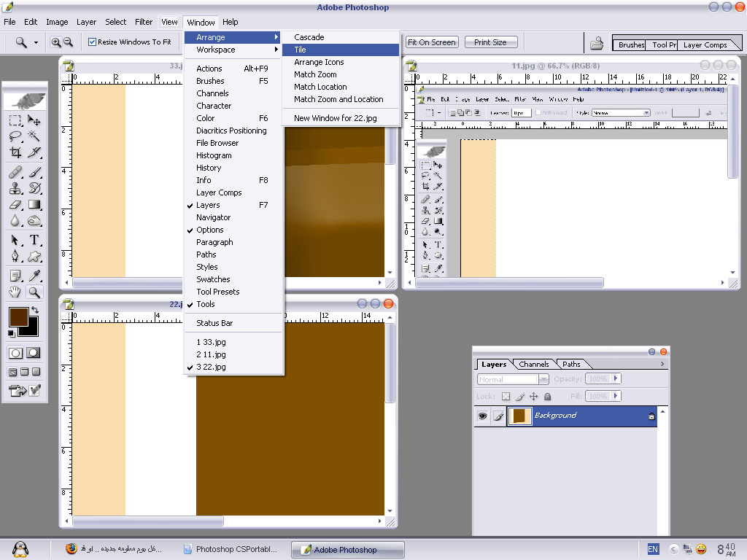Toggle Lock all in Layers panel
This screenshot has height=560, width=747.
tap(547, 396)
